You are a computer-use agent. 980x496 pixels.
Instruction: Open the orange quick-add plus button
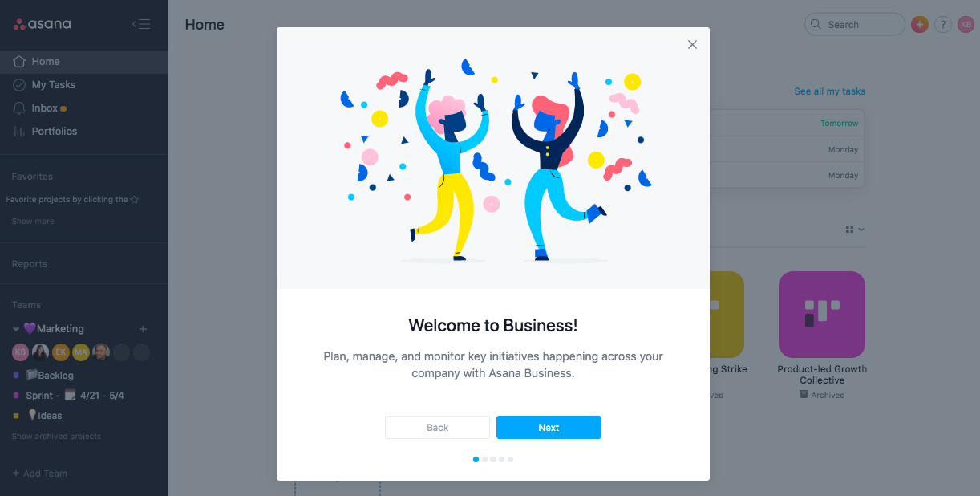[920, 25]
